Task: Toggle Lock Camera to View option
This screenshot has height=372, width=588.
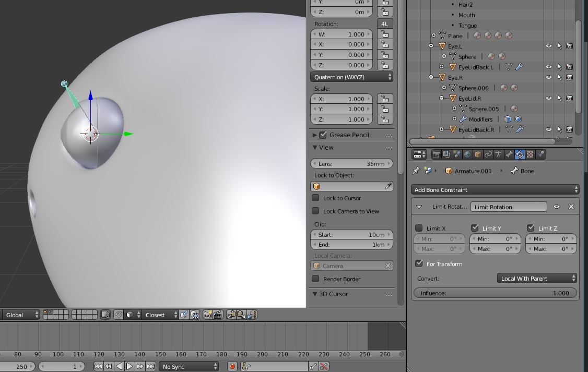Action: click(x=315, y=211)
